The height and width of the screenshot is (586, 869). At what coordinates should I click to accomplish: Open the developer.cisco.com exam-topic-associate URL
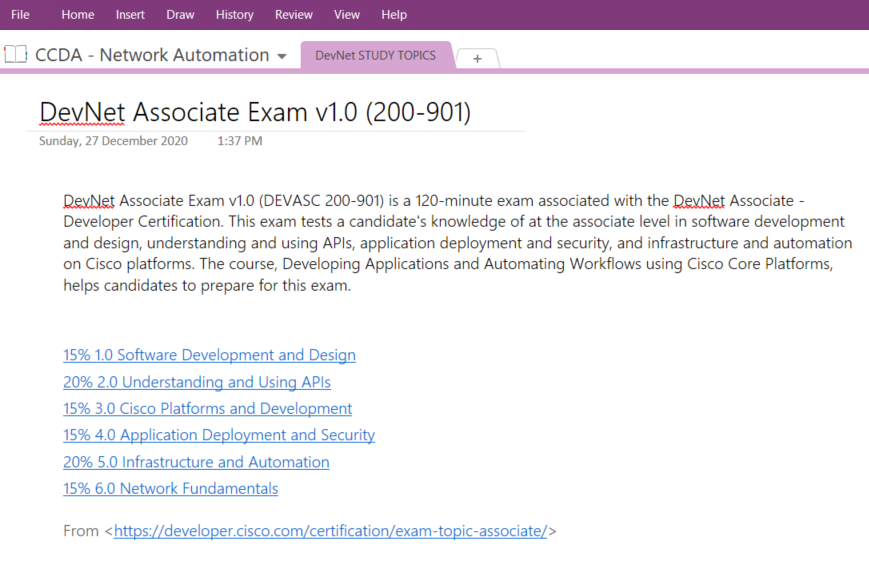point(331,531)
